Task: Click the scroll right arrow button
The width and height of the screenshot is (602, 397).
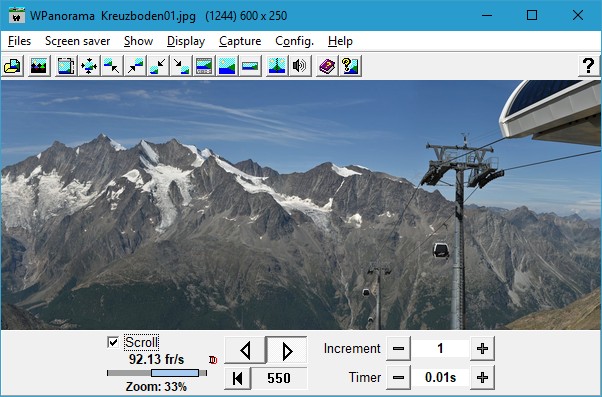Action: [286, 350]
